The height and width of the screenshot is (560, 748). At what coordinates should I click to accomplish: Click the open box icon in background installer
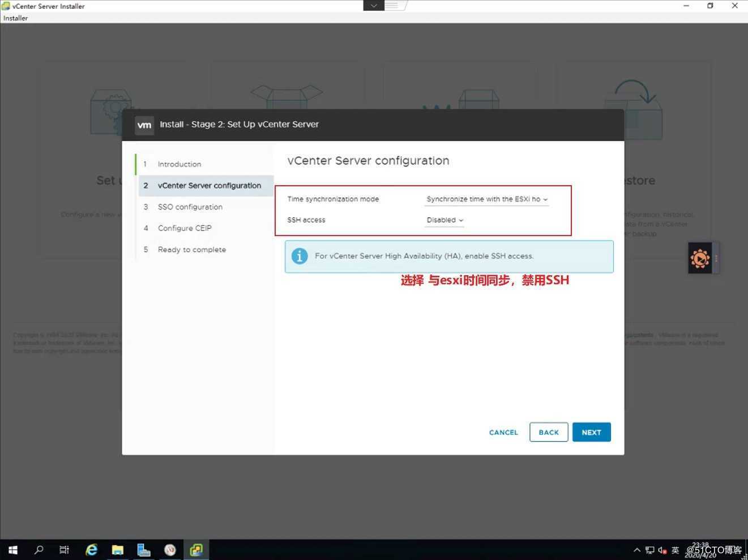click(x=287, y=97)
